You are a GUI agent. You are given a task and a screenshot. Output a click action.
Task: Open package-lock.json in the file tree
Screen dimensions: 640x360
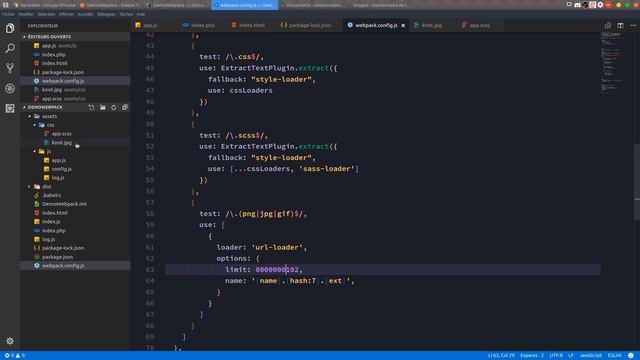[76, 248]
